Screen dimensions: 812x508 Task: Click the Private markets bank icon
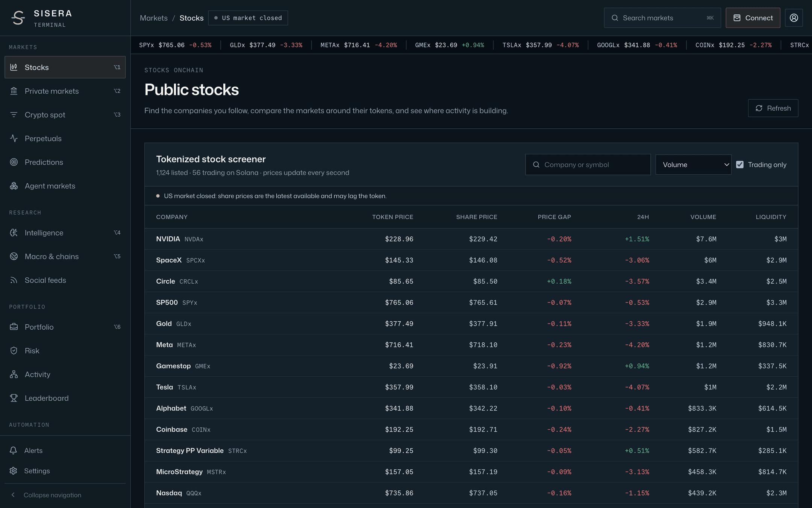(x=14, y=91)
